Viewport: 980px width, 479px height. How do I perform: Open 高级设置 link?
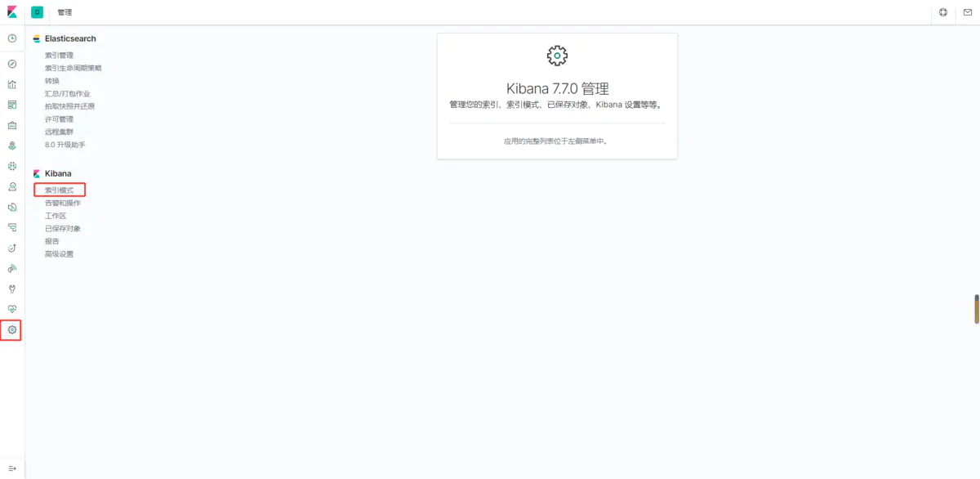point(59,254)
